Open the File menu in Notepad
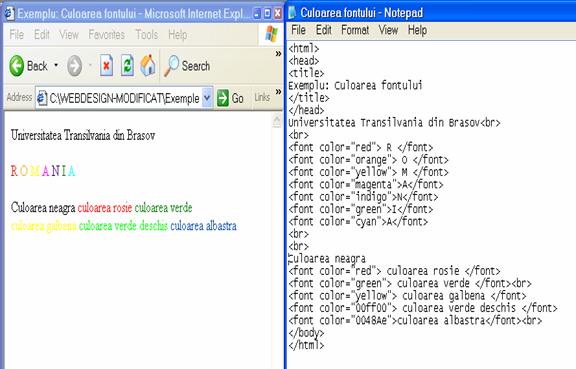The width and height of the screenshot is (576, 369). (x=298, y=30)
